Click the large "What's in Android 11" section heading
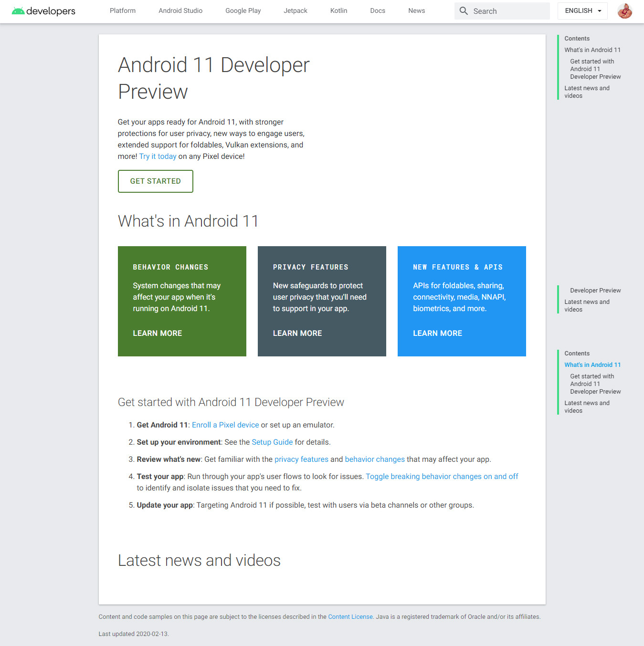The image size is (644, 646). tap(188, 221)
